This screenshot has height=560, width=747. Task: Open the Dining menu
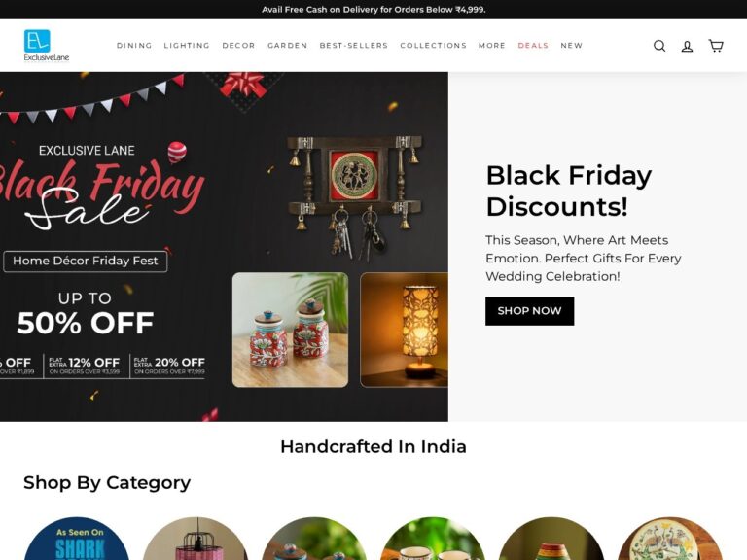tap(134, 46)
